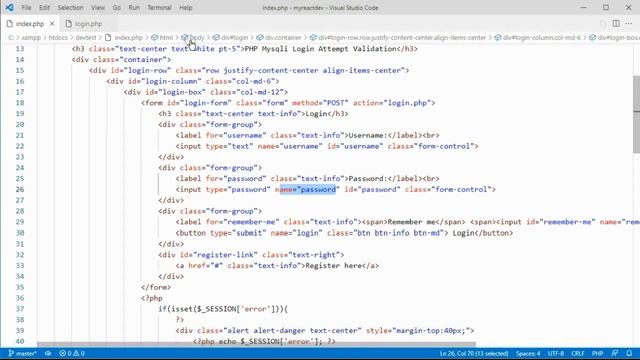Screen dimensions: 640x360
Task: Open the Go menu
Action: pyautogui.click(x=117, y=8)
